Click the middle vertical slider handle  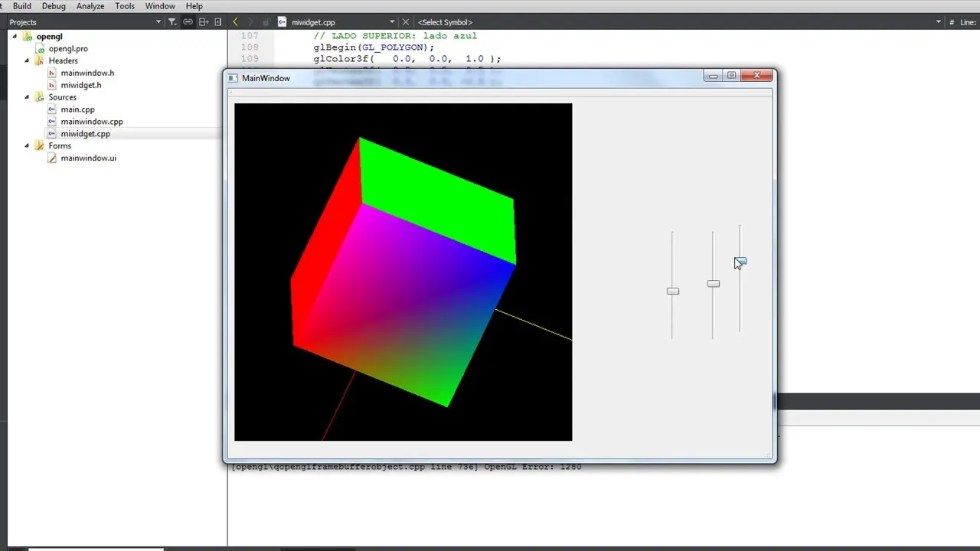[713, 284]
